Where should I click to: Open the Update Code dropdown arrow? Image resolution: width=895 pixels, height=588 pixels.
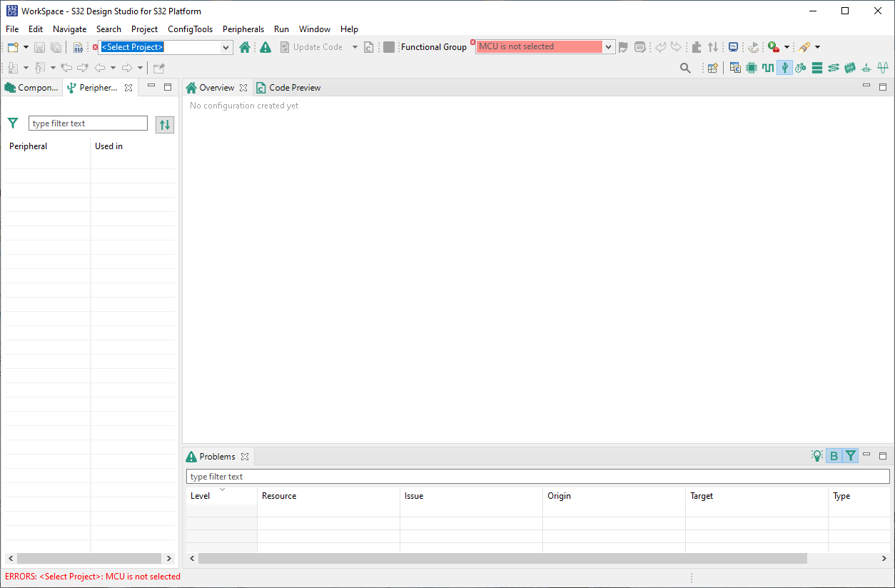355,46
